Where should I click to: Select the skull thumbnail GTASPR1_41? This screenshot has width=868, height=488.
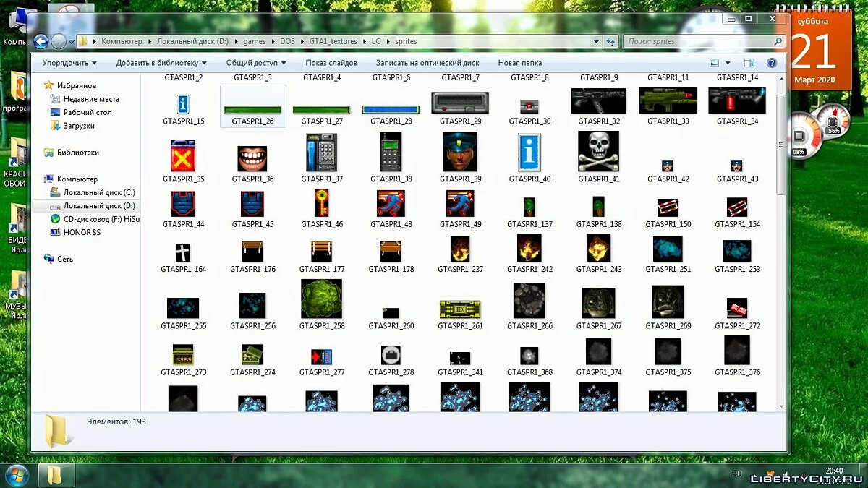[598, 152]
